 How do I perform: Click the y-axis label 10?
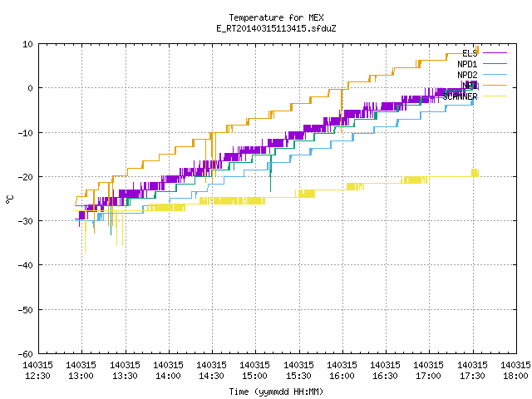27,44
